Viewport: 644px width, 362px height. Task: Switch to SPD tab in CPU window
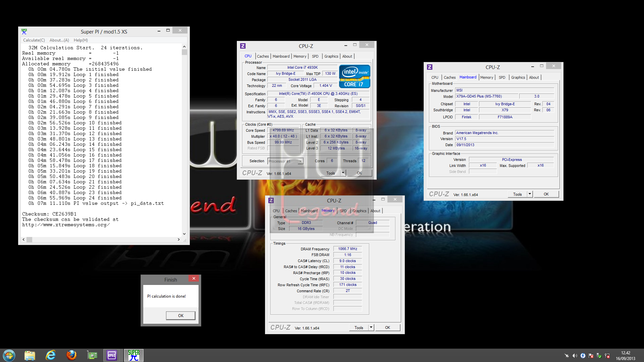pyautogui.click(x=315, y=56)
